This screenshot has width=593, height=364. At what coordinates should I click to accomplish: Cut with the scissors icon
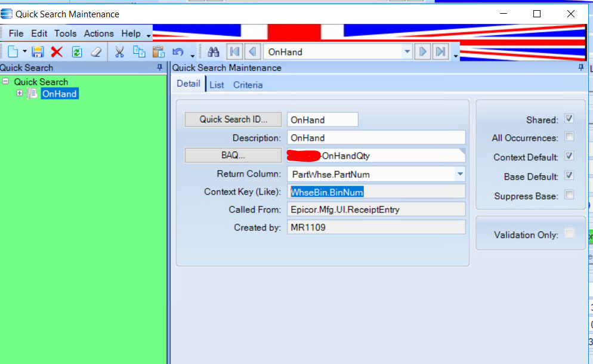[x=119, y=52]
